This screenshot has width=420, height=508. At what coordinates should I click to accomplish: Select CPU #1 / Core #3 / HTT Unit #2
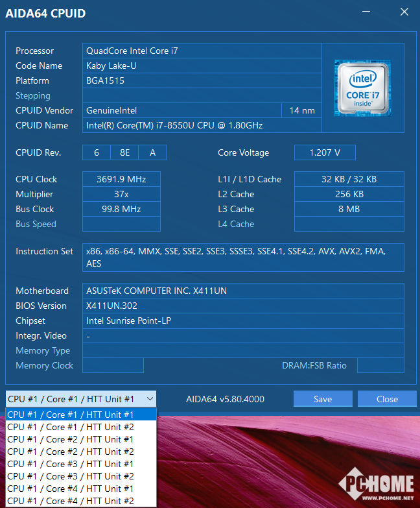(81, 476)
